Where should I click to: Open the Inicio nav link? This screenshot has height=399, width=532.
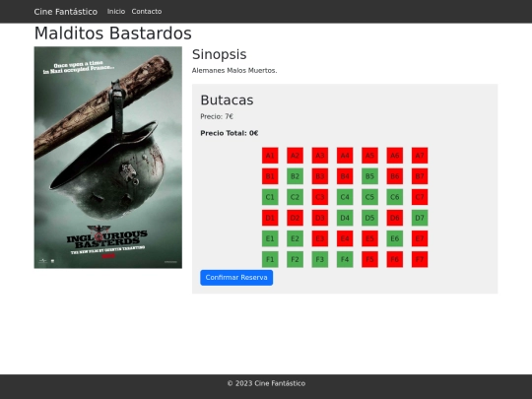tap(116, 12)
